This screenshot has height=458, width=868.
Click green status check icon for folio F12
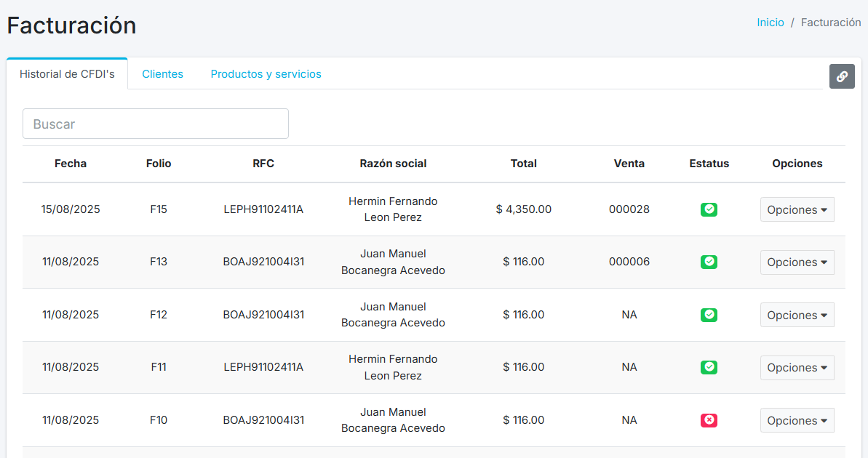click(709, 315)
